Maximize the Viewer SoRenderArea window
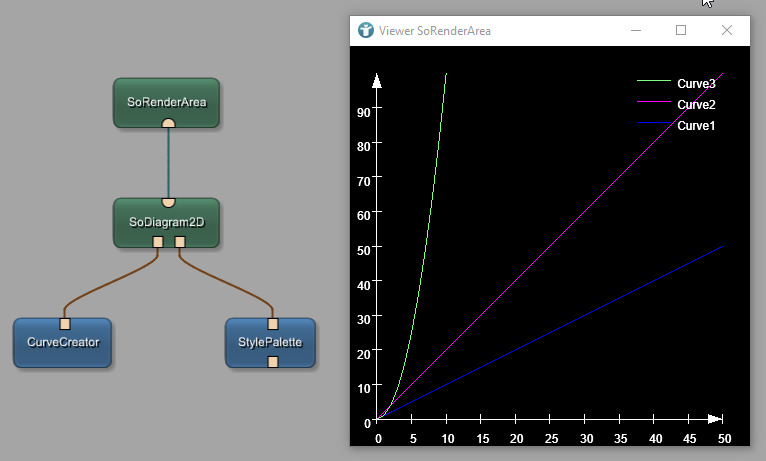Viewport: 766px width, 461px height. point(681,30)
